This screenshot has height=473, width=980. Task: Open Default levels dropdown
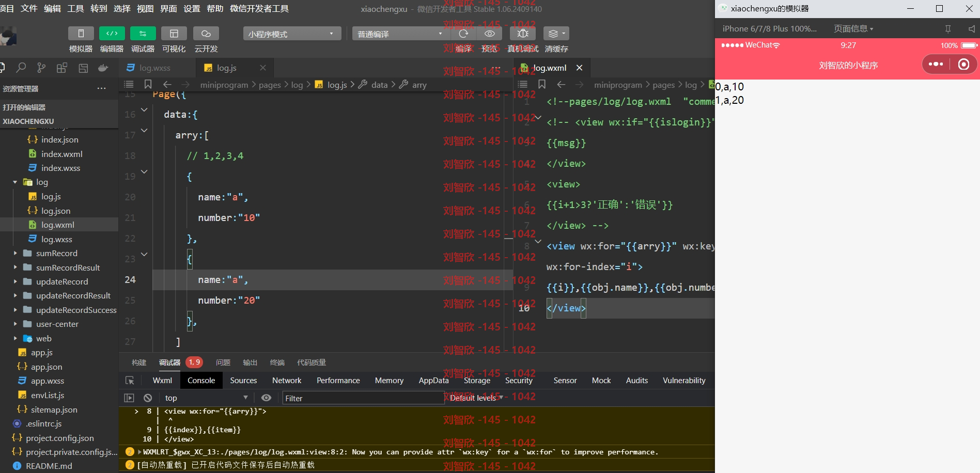click(476, 398)
